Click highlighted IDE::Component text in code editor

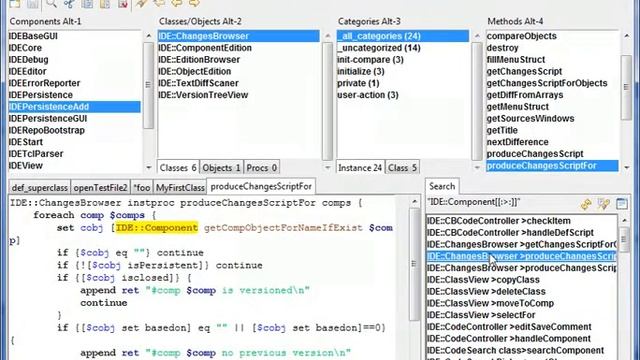157,228
